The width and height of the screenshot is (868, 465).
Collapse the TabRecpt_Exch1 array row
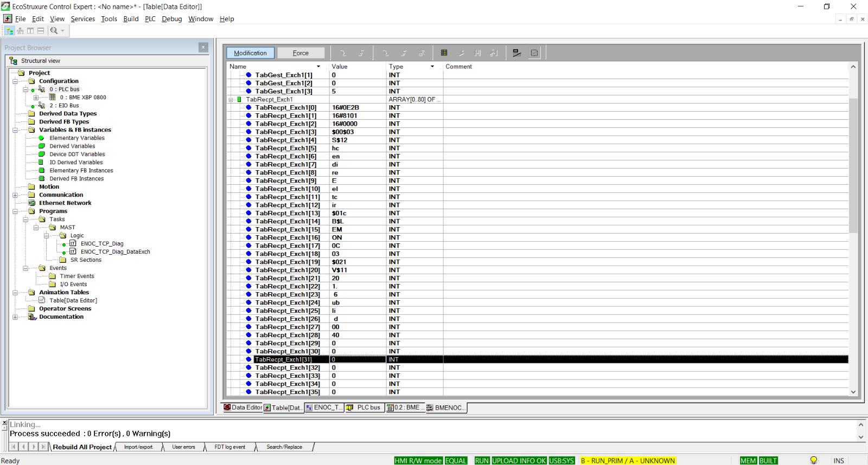[231, 100]
